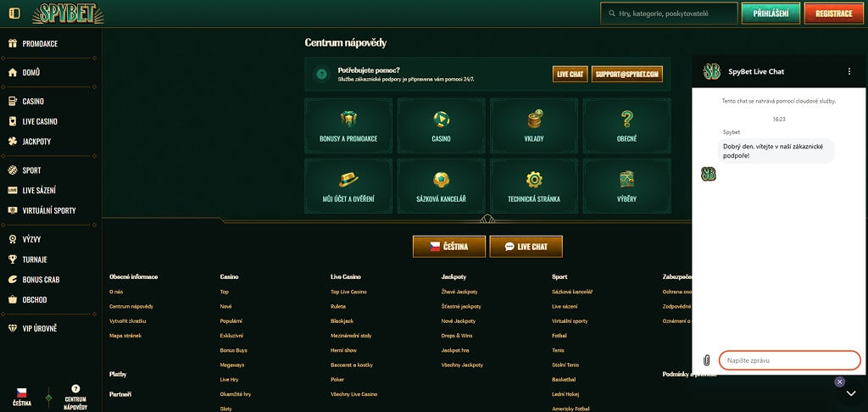Open Bonus Crab icon

tap(13, 280)
